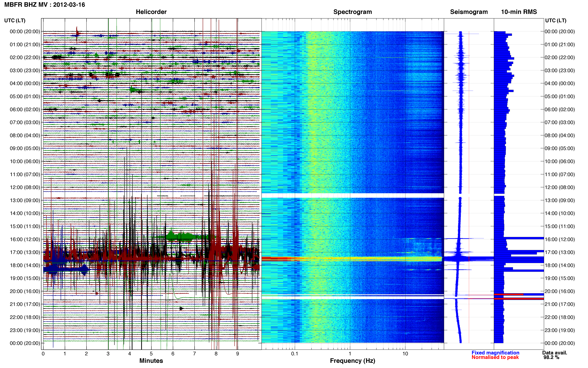Click '21:00 (17:00)' on the Helicorder time axis
The height and width of the screenshot is (368, 588).
tap(25, 304)
